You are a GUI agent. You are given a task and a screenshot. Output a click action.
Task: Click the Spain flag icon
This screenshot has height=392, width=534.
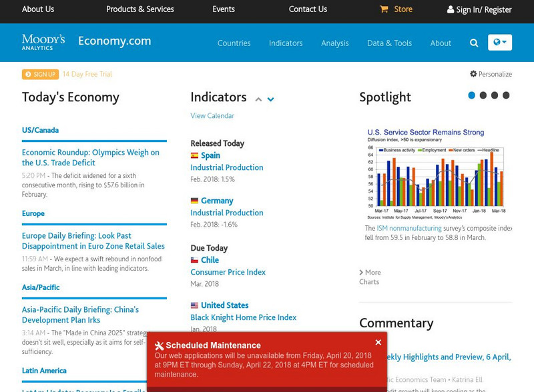pyautogui.click(x=194, y=155)
